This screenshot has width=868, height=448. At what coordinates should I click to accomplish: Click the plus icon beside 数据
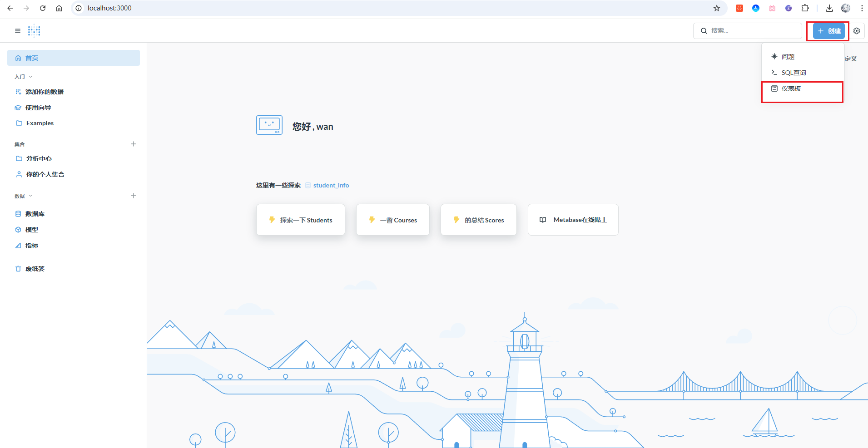pos(134,196)
